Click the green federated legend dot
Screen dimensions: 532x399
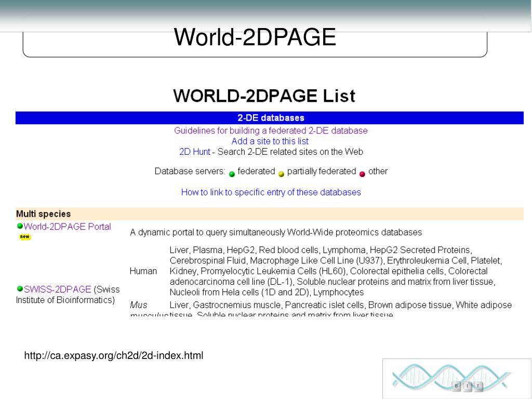(232, 174)
